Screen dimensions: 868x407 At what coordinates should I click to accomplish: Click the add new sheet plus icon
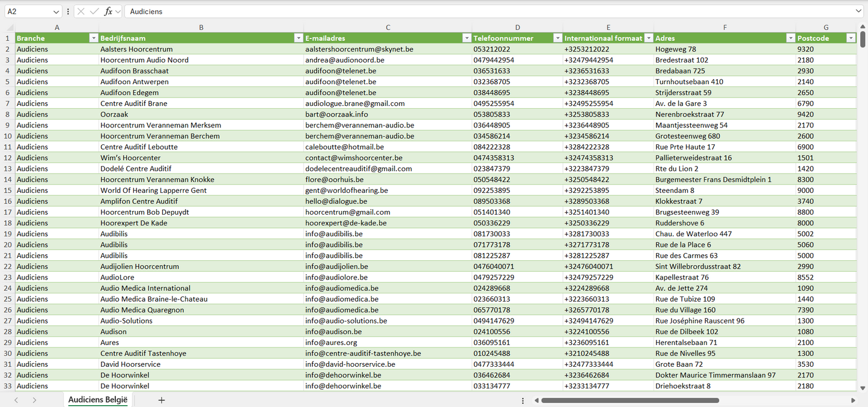point(161,400)
